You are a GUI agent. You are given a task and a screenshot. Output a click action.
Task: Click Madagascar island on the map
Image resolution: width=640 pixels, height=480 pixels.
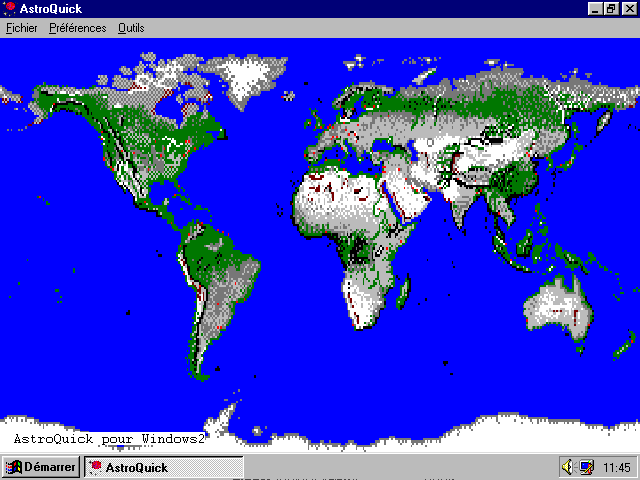pos(403,292)
